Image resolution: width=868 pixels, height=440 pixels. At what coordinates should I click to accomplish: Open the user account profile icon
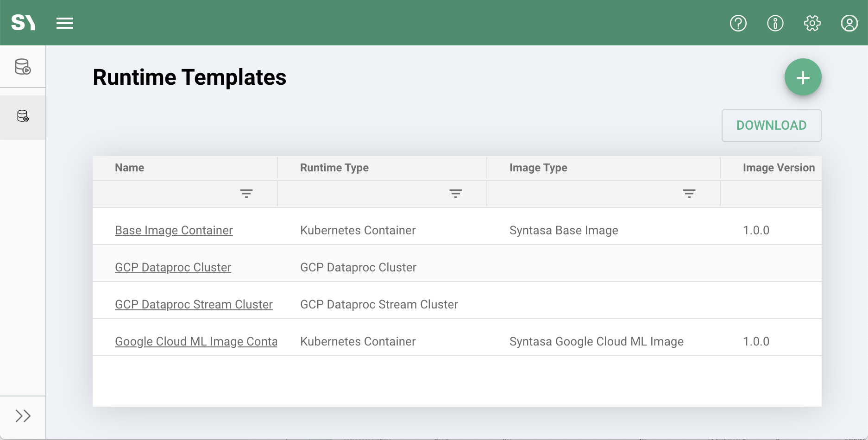click(849, 23)
